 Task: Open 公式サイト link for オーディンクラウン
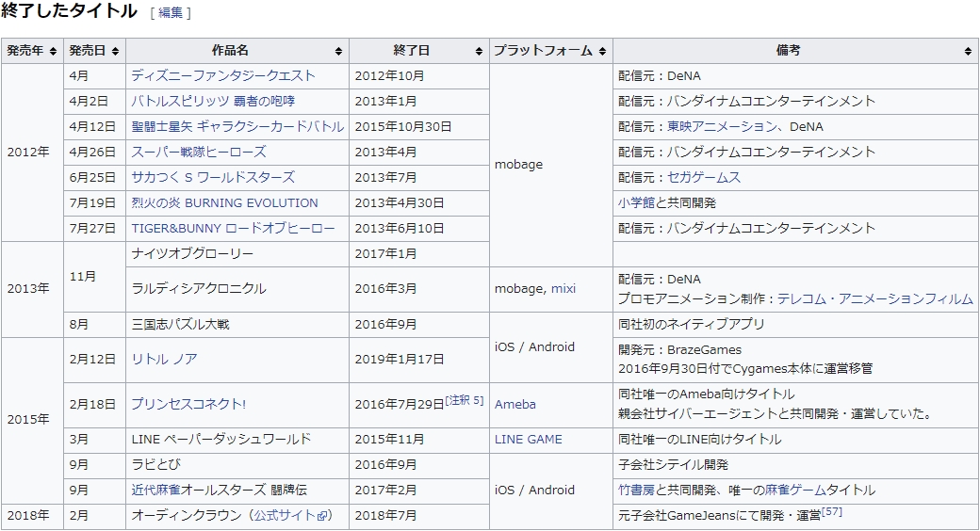(x=285, y=515)
